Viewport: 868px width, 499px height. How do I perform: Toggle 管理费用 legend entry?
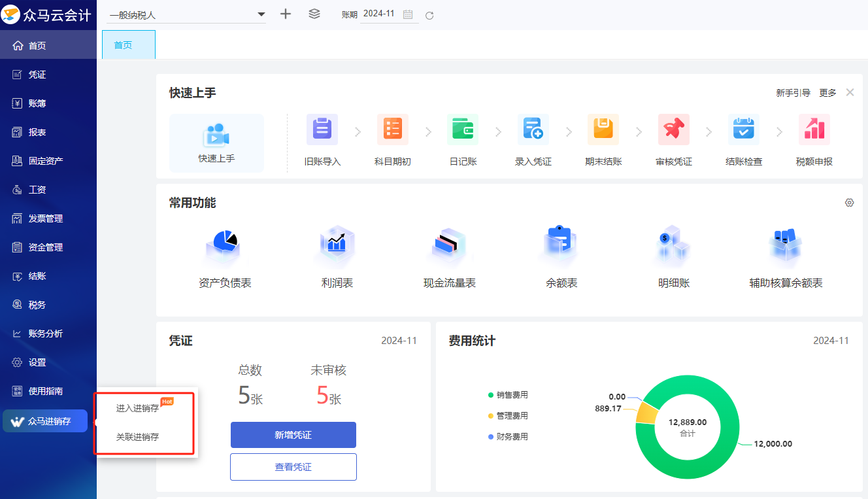tap(508, 416)
